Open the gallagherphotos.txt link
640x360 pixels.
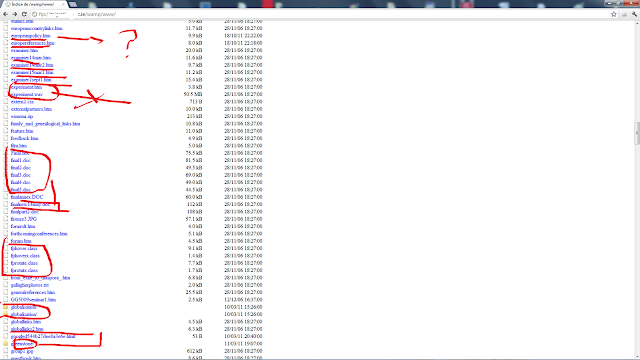(30, 285)
